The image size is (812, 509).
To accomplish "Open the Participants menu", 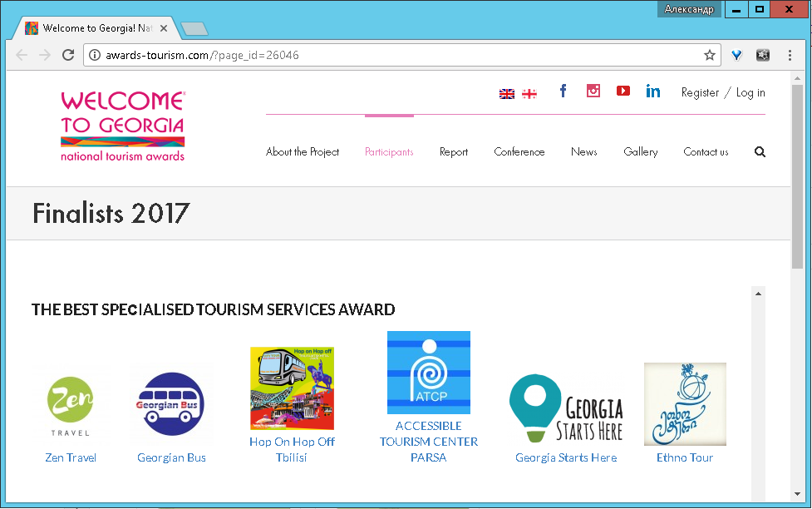I will 389,152.
